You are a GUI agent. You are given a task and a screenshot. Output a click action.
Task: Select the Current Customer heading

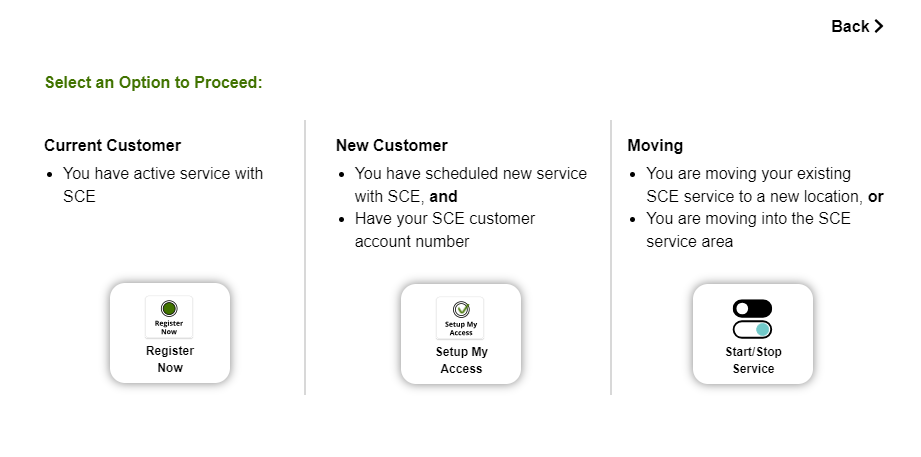113,146
